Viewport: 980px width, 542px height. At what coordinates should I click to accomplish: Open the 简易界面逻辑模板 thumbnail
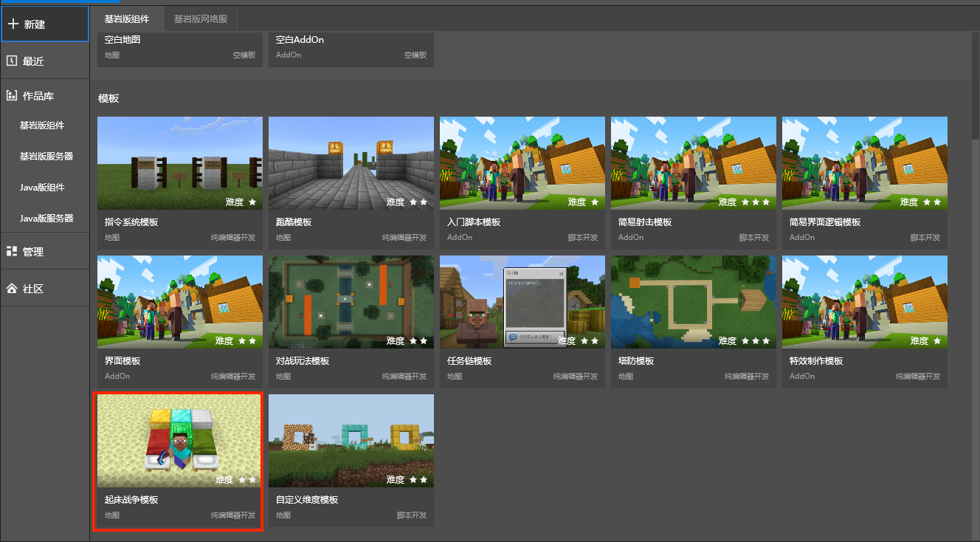click(865, 163)
